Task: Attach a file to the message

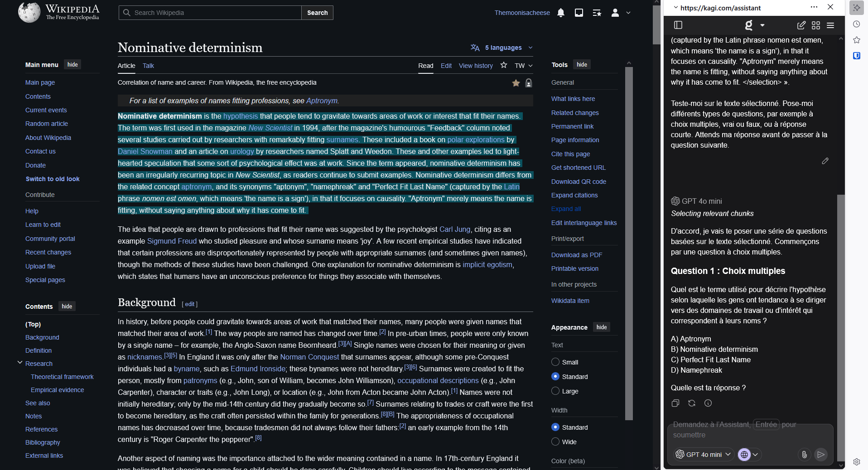Action: tap(804, 454)
